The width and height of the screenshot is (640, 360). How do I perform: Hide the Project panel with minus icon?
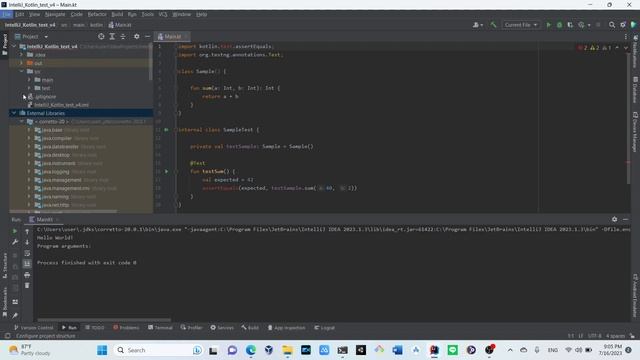[x=147, y=36]
